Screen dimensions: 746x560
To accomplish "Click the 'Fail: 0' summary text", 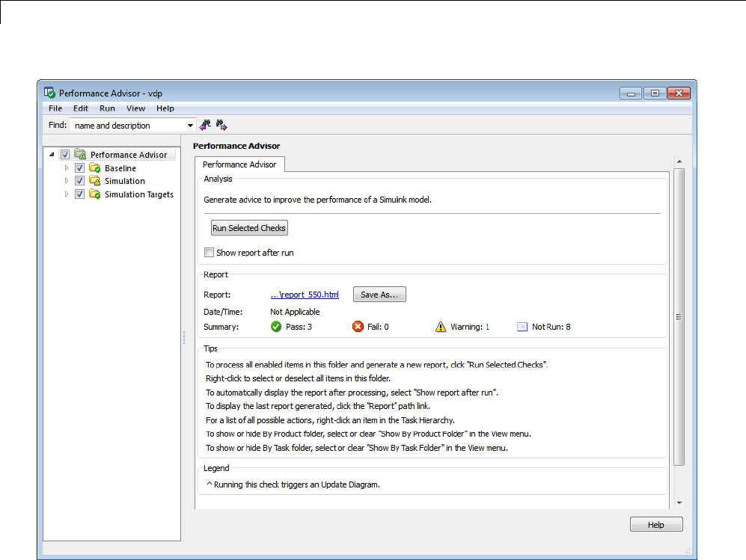I will 378,327.
